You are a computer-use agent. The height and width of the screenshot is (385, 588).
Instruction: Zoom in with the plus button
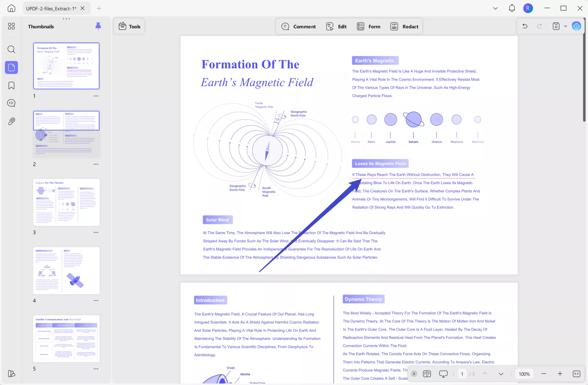(x=560, y=374)
